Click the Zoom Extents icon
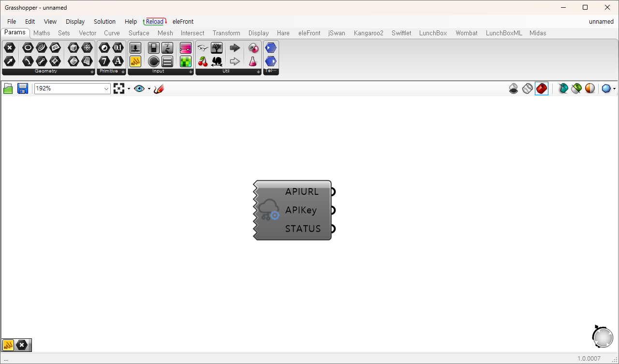The width and height of the screenshot is (619, 364). [x=119, y=88]
